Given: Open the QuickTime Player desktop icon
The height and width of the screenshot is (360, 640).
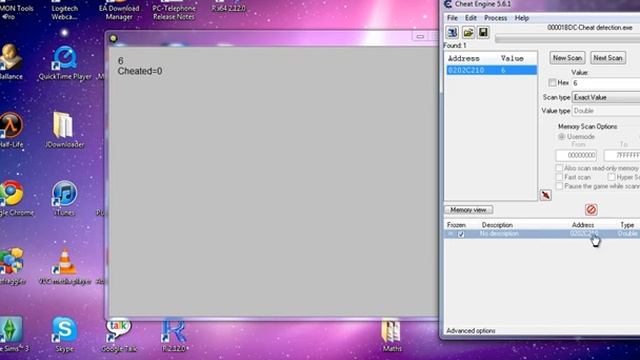Looking at the screenshot, I should pyautogui.click(x=64, y=63).
